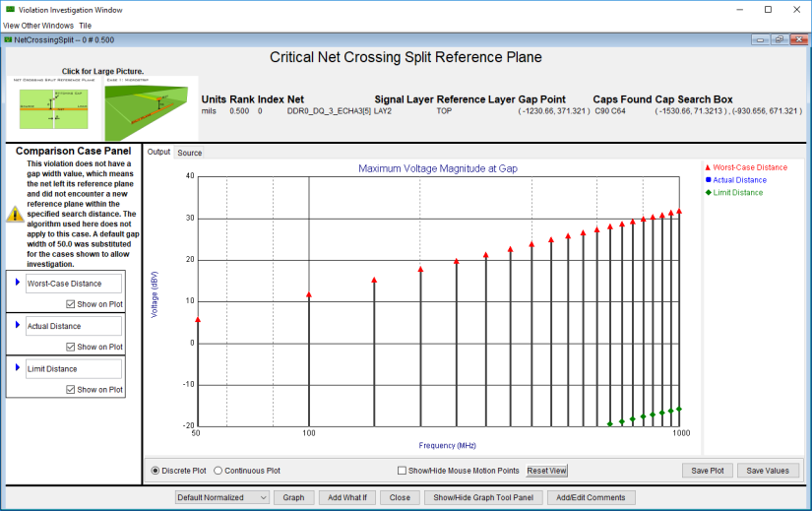812x511 pixels.
Task: Open the View Other Windows menu
Action: tap(38, 26)
